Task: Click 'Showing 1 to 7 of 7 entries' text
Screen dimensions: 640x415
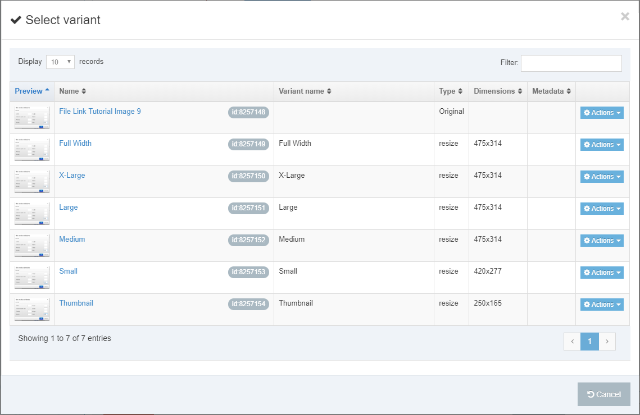Action: pyautogui.click(x=64, y=338)
